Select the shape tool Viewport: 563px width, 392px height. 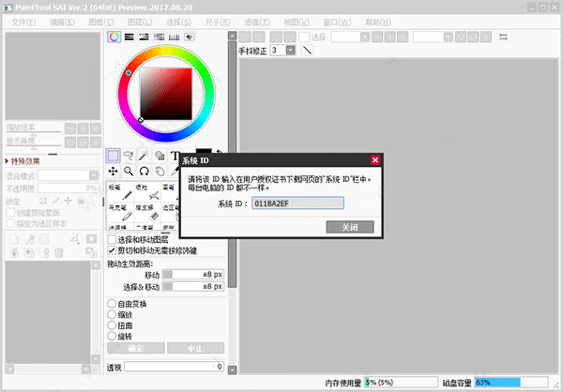point(160,156)
